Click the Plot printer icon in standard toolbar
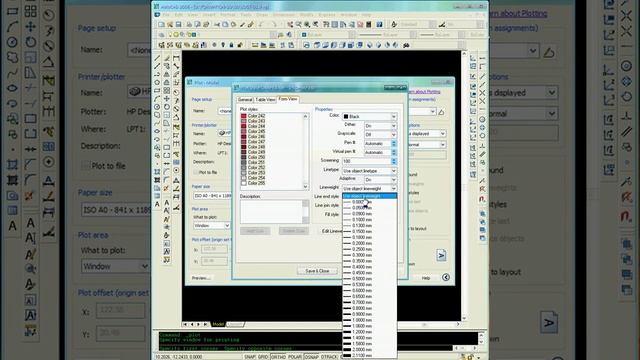 tap(189, 25)
